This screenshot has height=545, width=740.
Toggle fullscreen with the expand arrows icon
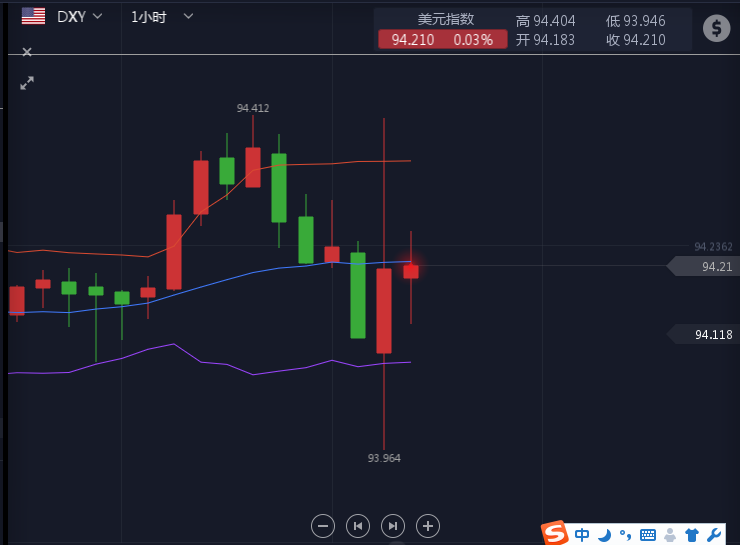[27, 83]
